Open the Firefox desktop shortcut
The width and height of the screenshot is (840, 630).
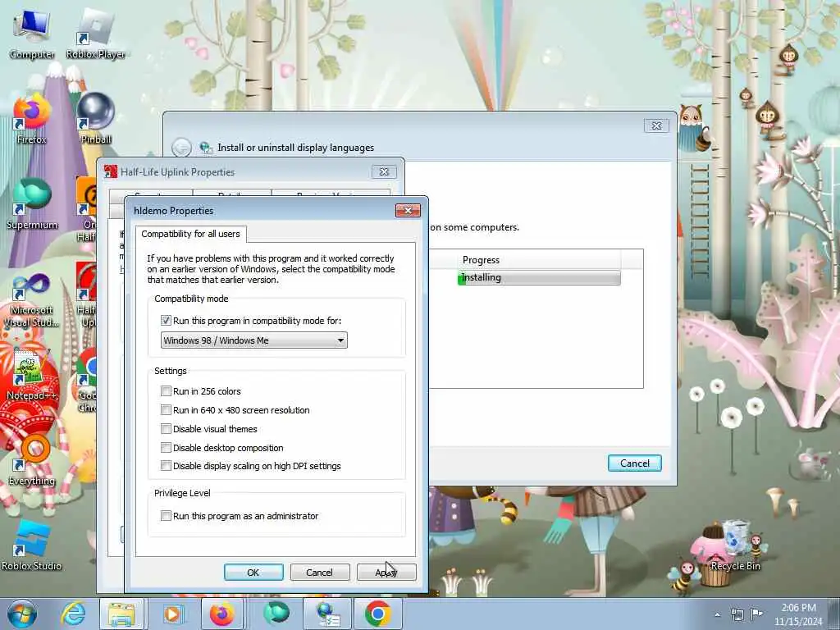point(32,119)
